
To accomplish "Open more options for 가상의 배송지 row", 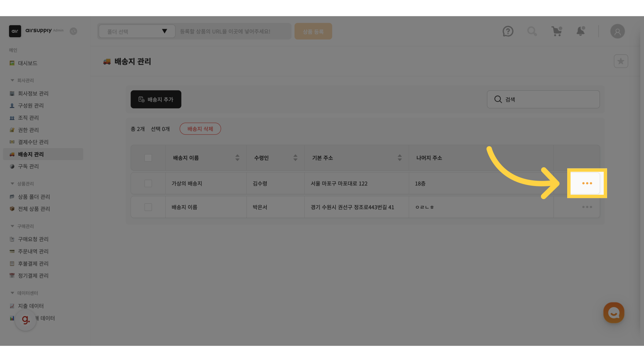I will coord(587,183).
